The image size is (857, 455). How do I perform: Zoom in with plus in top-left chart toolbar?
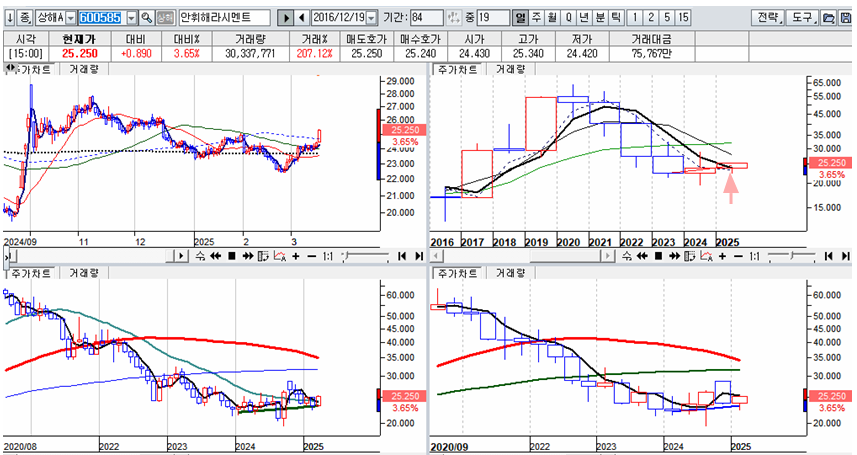296,256
